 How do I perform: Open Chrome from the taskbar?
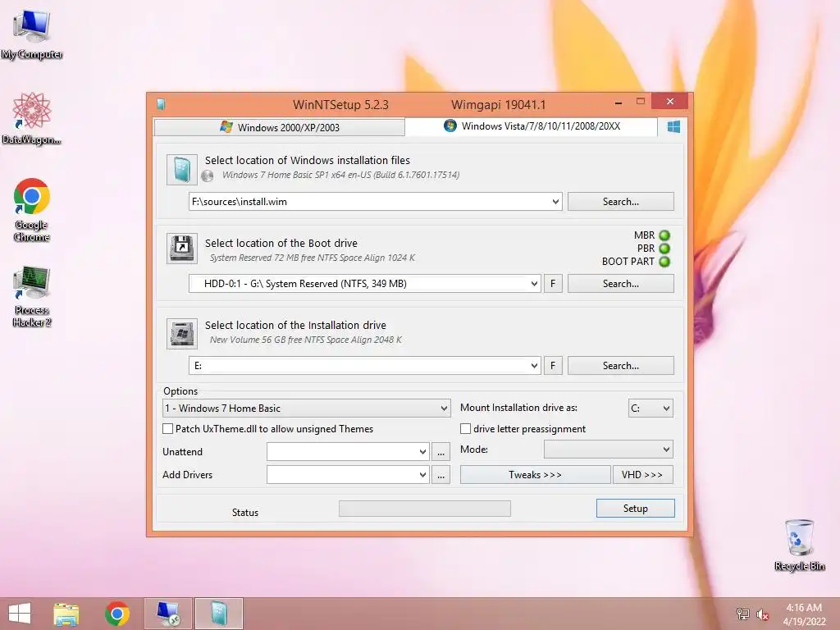click(117, 614)
